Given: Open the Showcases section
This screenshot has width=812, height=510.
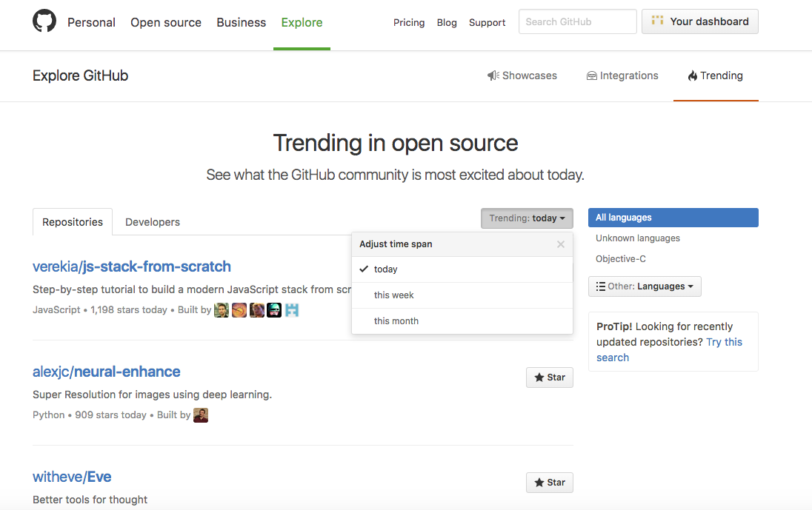Looking at the screenshot, I should 522,76.
